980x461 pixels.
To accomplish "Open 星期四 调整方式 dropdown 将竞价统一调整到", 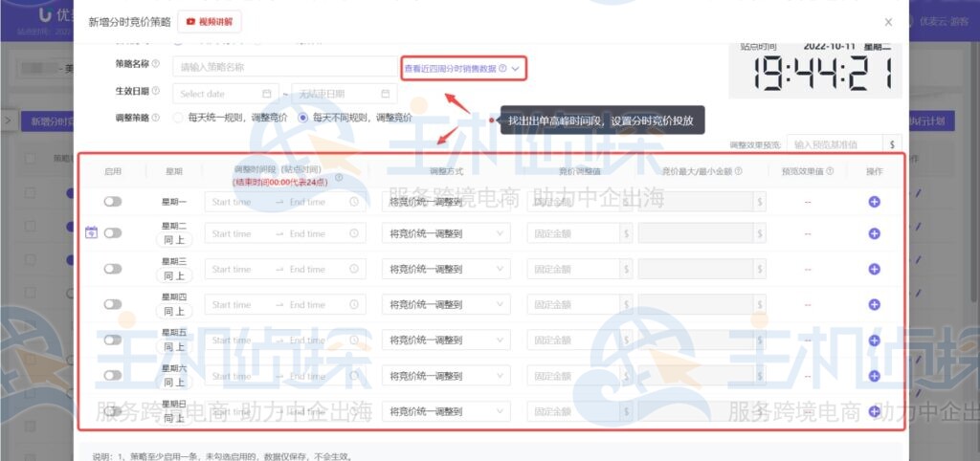I will [446, 305].
